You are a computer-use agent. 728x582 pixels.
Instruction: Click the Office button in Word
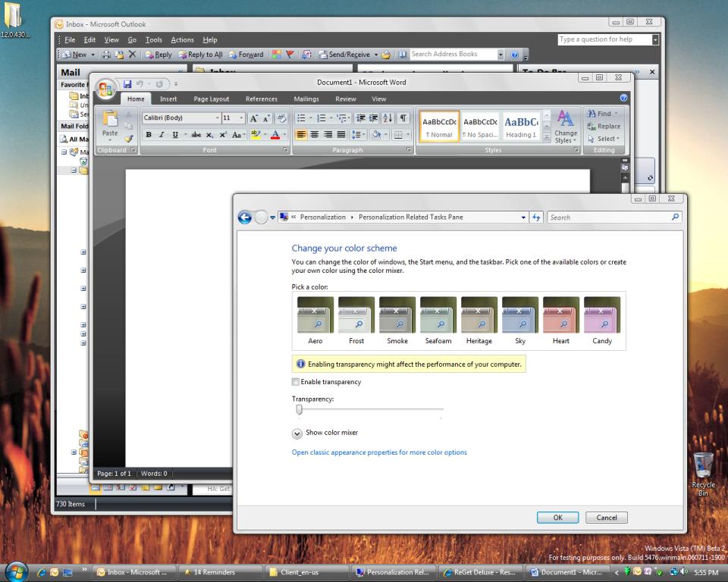click(x=105, y=89)
